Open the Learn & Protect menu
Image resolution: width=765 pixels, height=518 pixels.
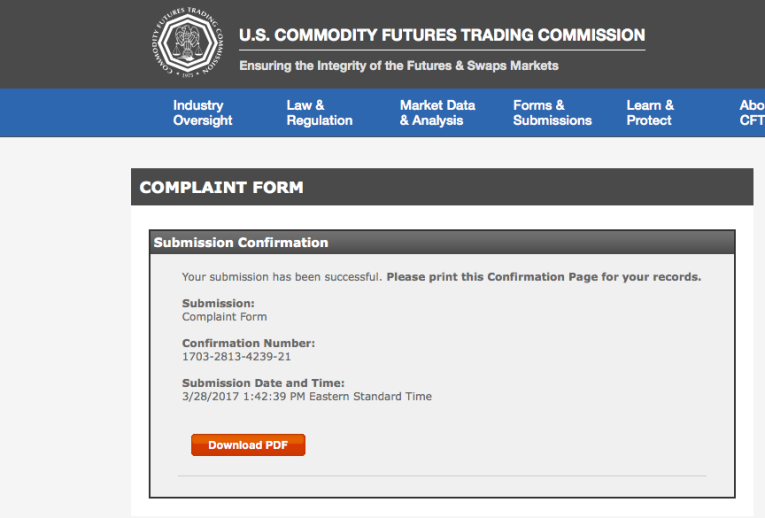650,113
